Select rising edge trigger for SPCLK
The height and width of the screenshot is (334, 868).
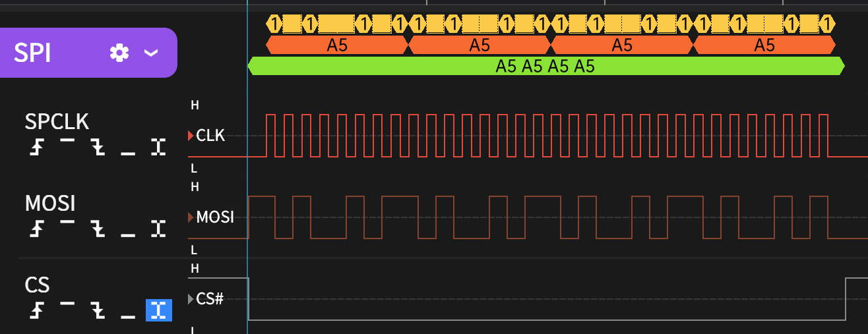point(37,148)
